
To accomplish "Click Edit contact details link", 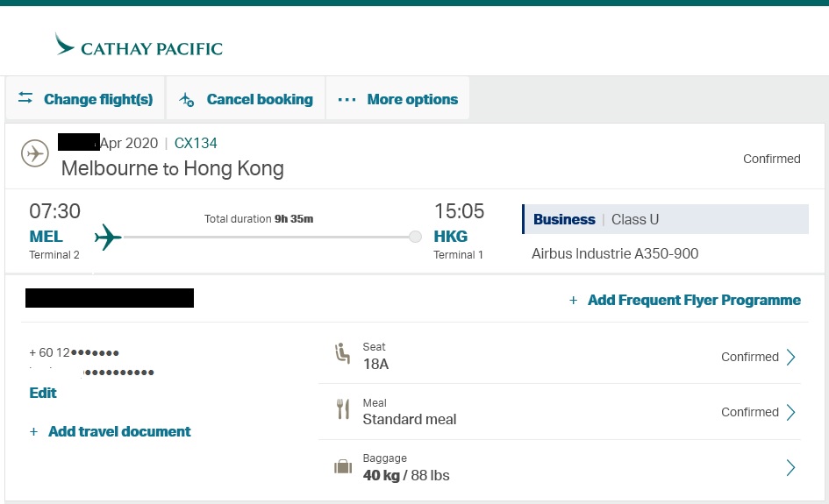I will 43,393.
